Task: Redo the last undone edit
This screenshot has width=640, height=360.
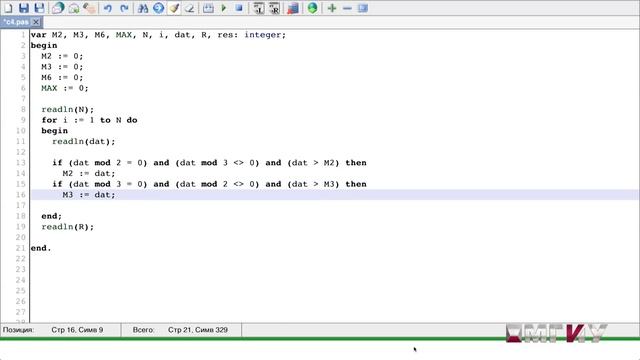Action: (x=124, y=8)
